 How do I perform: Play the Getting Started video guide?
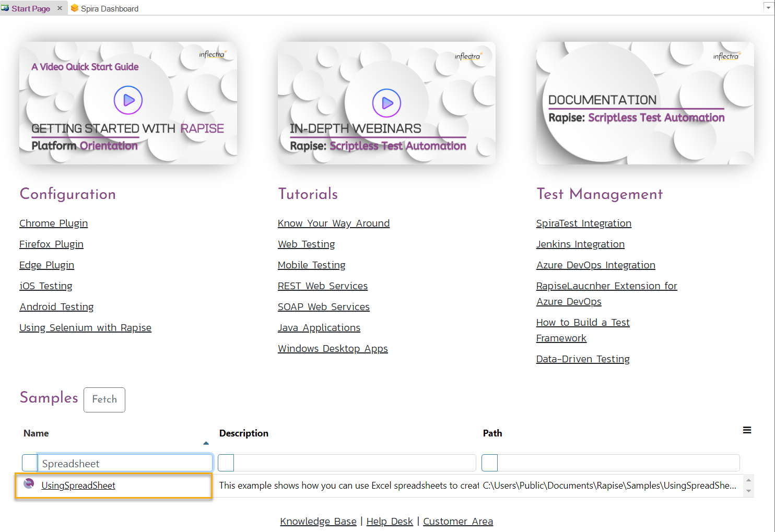pyautogui.click(x=128, y=100)
